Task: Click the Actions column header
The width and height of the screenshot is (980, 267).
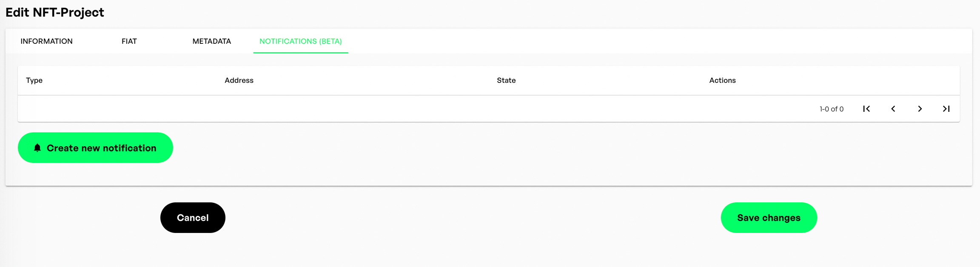Action: click(x=722, y=80)
